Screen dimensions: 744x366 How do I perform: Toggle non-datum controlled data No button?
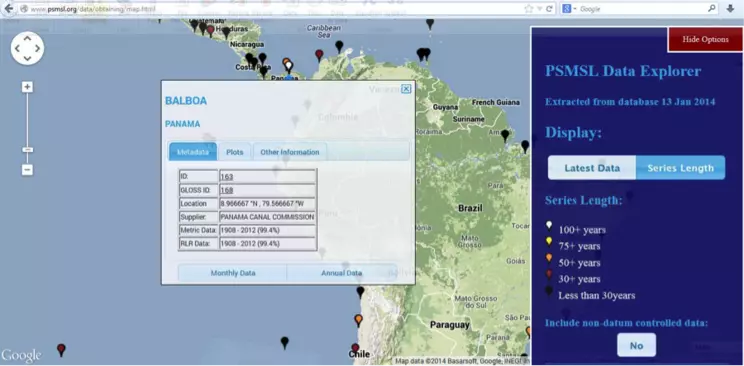point(636,345)
